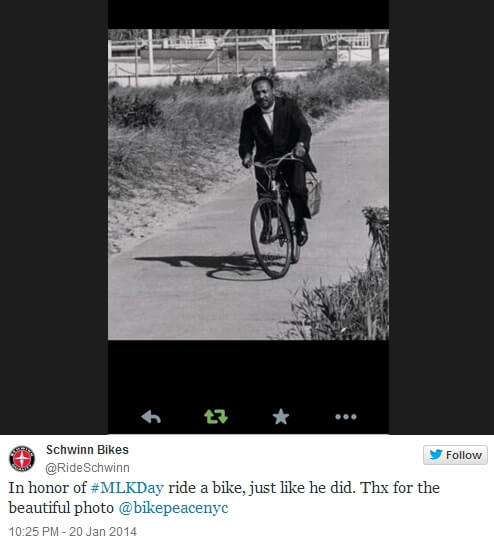Click the Twitter bird icon in Follow

point(436,454)
